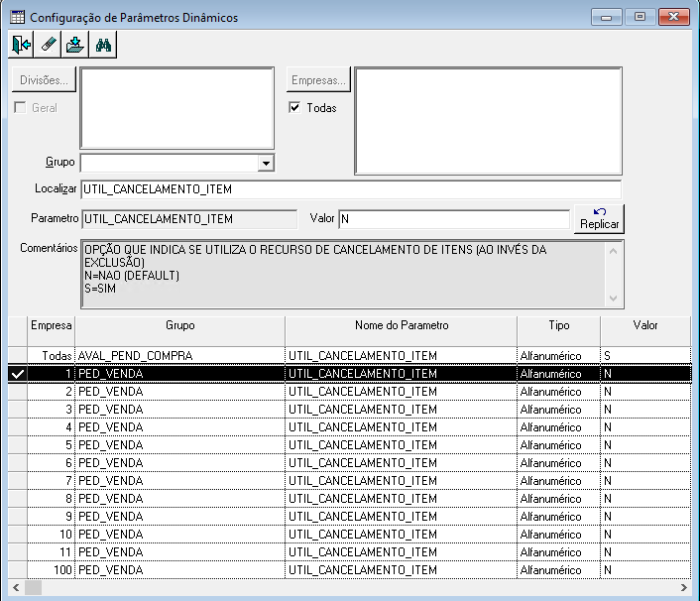This screenshot has height=601, width=700.
Task: Click the Grupo column header
Action: coord(179,331)
